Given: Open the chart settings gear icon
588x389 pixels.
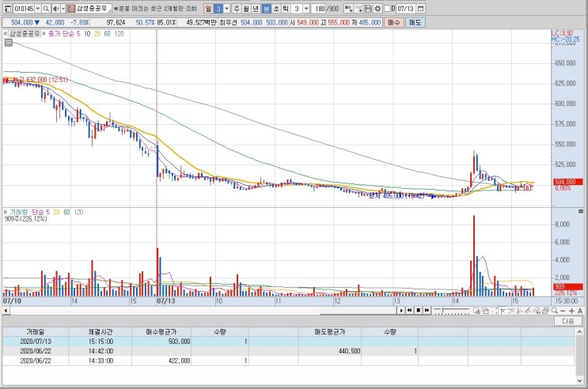Looking at the screenshot, I should pyautogui.click(x=377, y=8).
